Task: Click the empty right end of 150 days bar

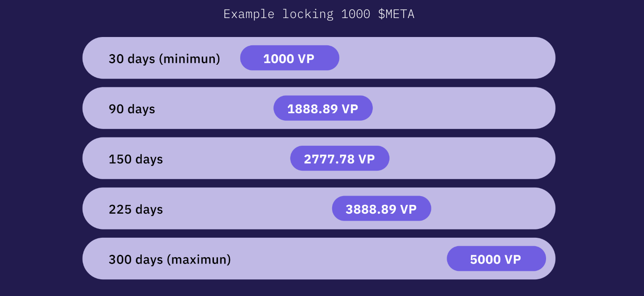Action: (472, 158)
